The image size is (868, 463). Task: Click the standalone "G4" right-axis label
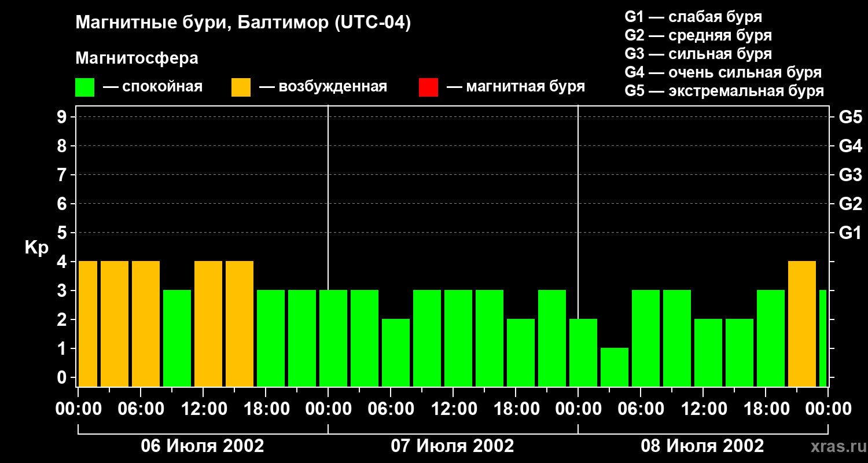[850, 146]
